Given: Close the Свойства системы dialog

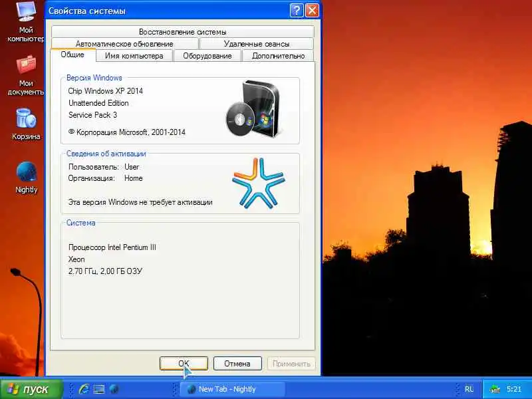Looking at the screenshot, I should point(312,11).
